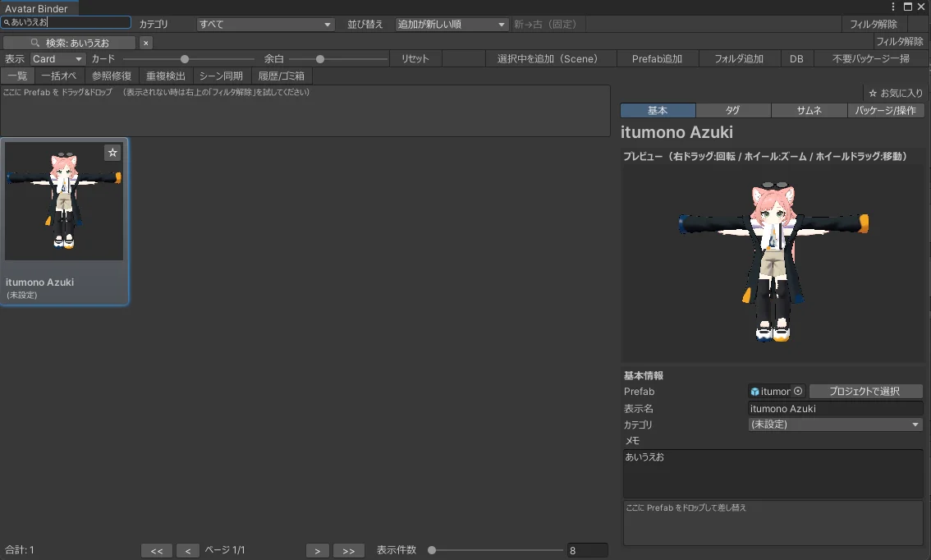The width and height of the screenshot is (931, 560).
Task: Toggle the star on the itumono Azuki card
Action: click(112, 152)
